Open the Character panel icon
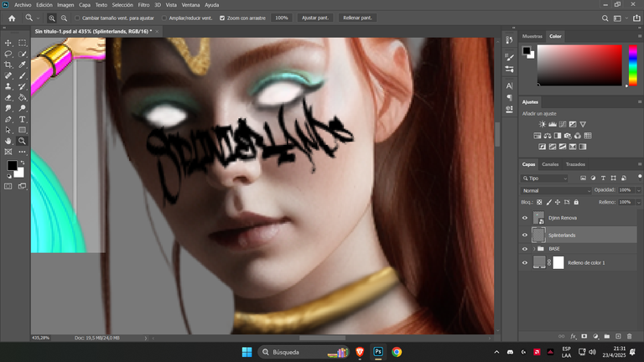Viewport: 644px width, 362px height. tap(509, 85)
